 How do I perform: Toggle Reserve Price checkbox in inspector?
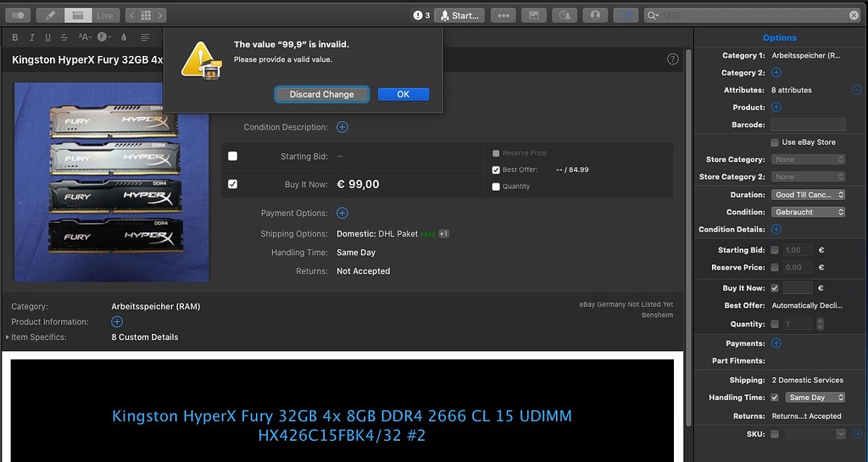[x=775, y=267]
